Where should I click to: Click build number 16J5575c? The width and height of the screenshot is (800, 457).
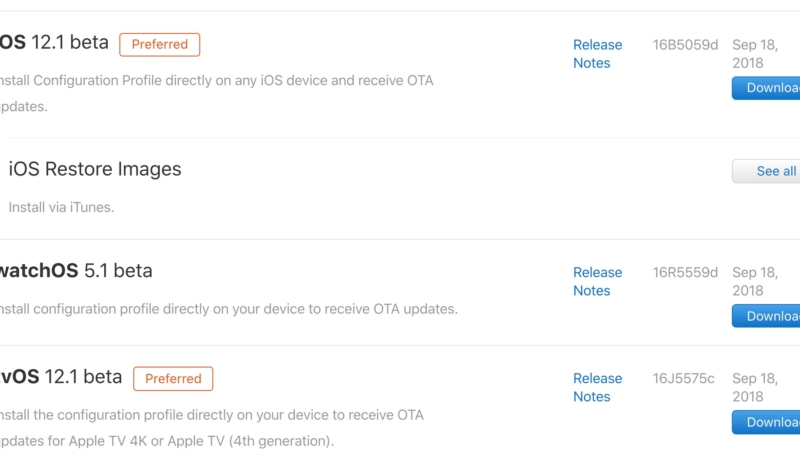683,378
